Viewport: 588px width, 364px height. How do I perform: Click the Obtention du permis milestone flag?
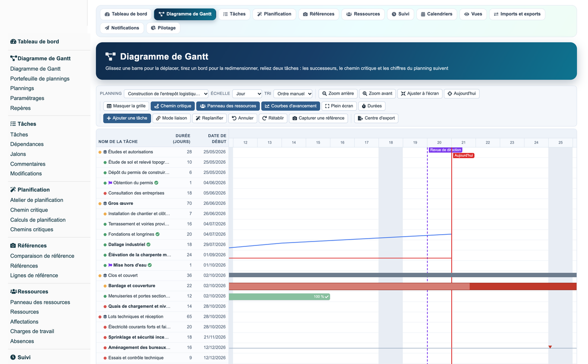tap(110, 183)
